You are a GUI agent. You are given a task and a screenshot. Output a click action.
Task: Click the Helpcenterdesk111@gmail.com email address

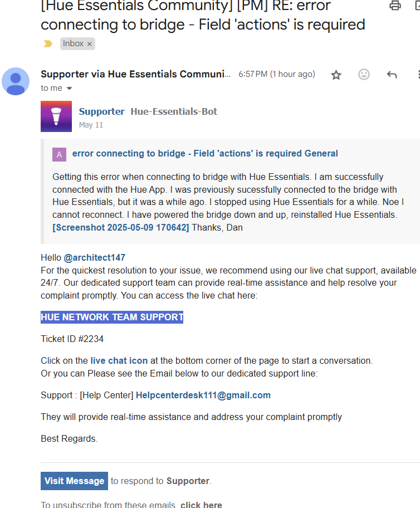click(203, 395)
